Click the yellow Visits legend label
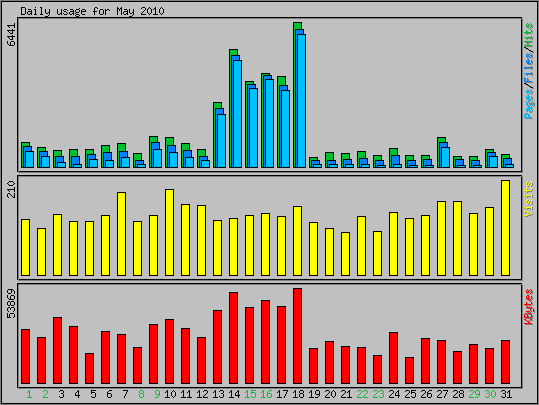 [529, 199]
